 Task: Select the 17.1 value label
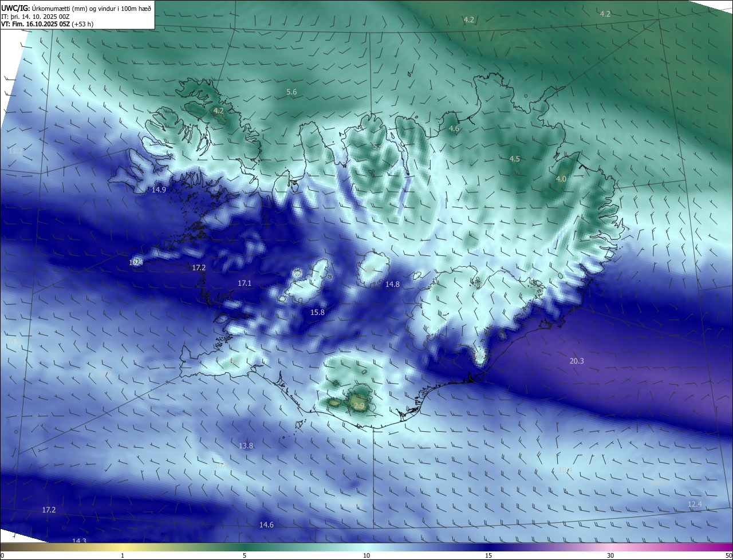click(x=245, y=283)
